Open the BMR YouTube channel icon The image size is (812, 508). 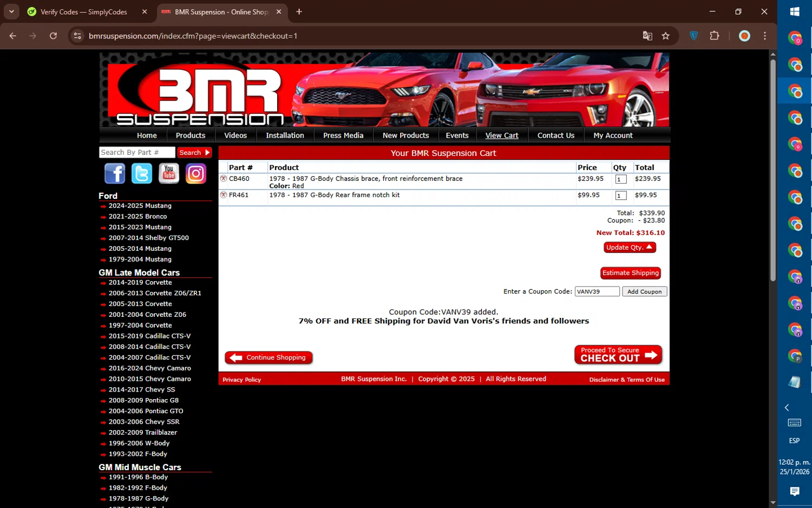coord(169,174)
